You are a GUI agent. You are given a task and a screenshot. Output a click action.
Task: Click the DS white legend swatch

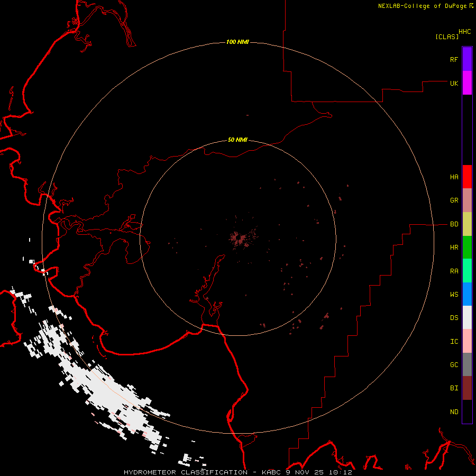(x=467, y=317)
